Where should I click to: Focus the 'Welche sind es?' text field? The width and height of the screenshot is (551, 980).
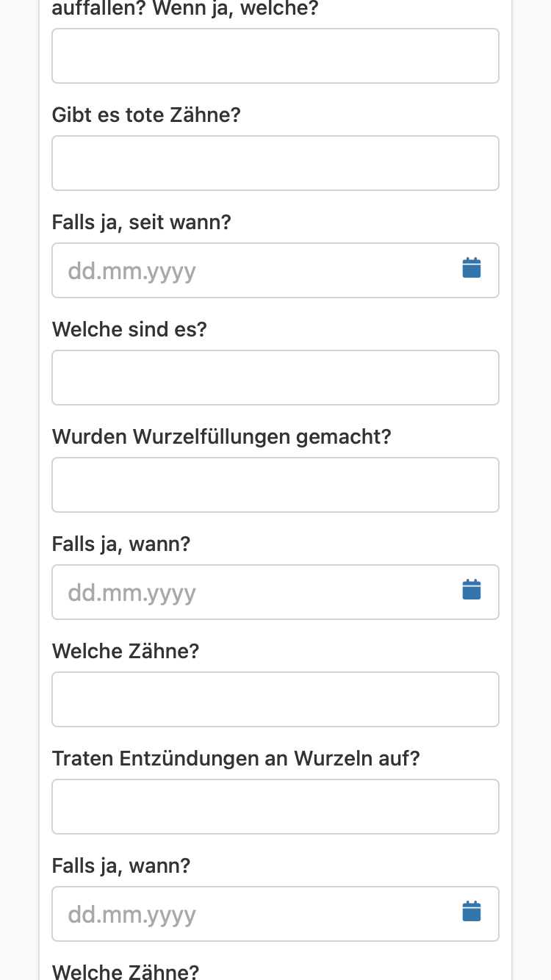point(275,378)
